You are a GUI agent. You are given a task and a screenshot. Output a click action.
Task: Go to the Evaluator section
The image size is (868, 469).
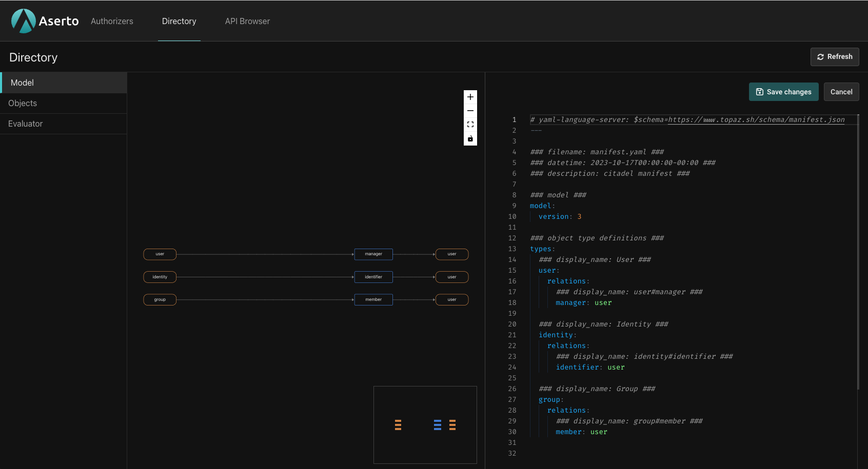click(x=25, y=124)
